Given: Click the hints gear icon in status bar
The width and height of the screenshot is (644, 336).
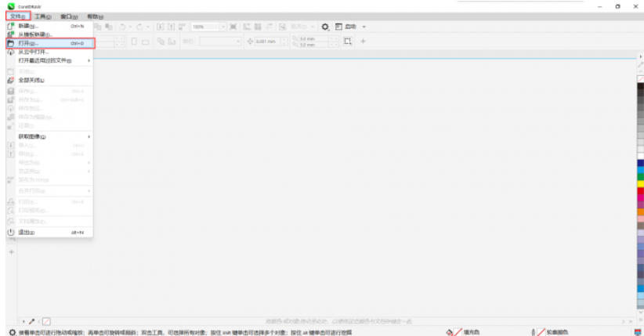Looking at the screenshot, I should (x=13, y=332).
